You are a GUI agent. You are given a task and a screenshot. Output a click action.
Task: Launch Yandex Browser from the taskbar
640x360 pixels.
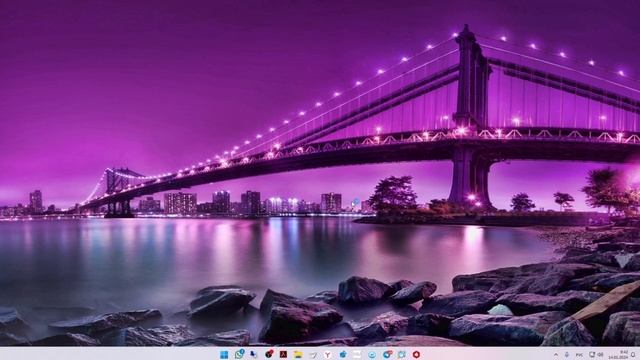[327, 355]
